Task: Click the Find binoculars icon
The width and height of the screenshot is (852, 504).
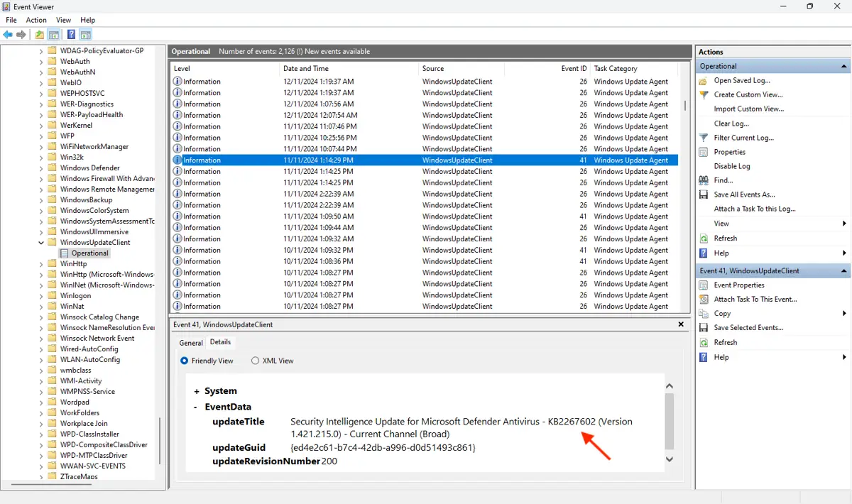Action: (704, 180)
